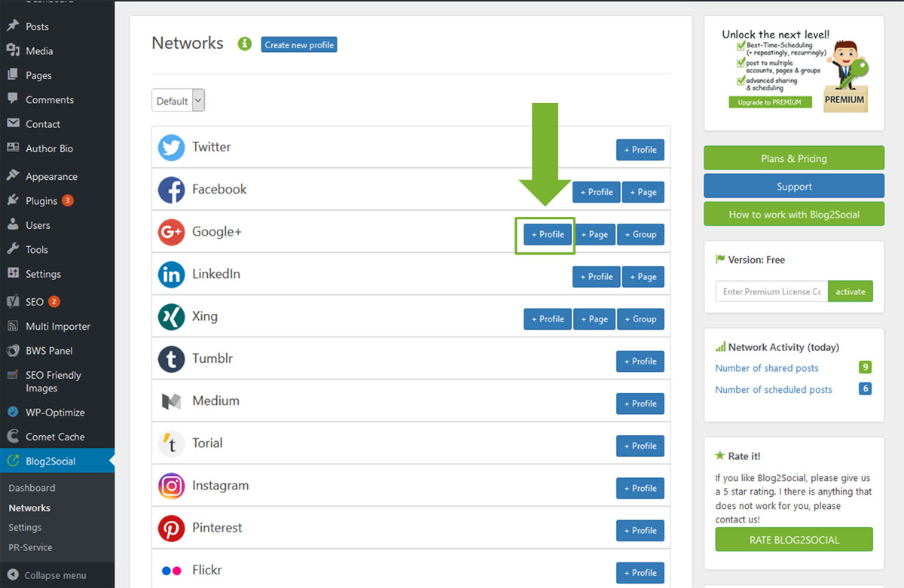Click the shared posts count badge 9
Screen dimensions: 904x588
865,367
